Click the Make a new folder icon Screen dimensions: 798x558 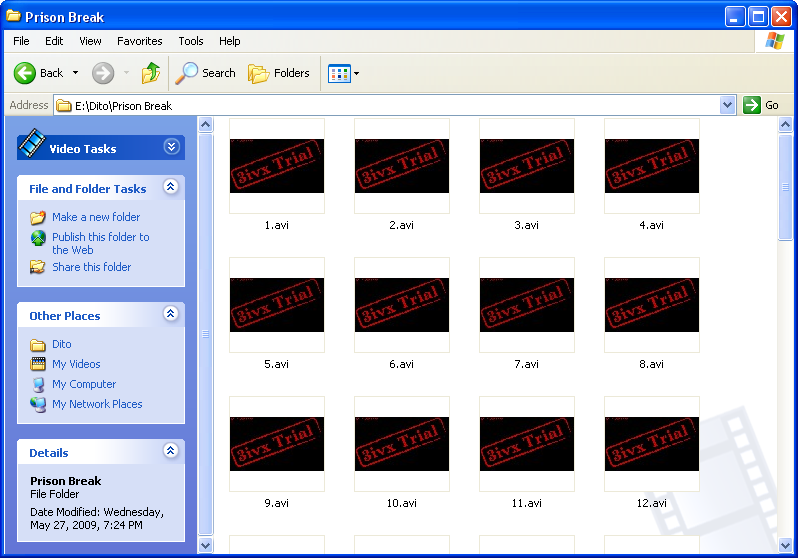click(x=38, y=217)
